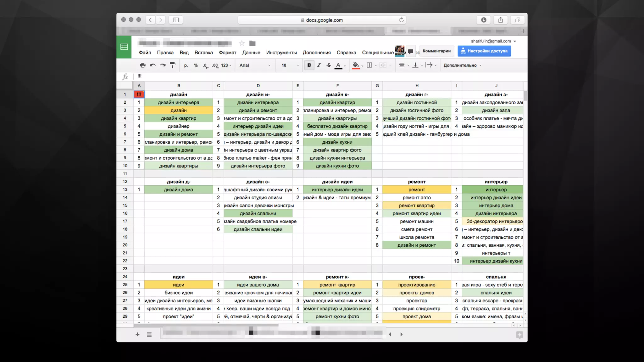
Task: Star this spreadsheet document
Action: (241, 43)
